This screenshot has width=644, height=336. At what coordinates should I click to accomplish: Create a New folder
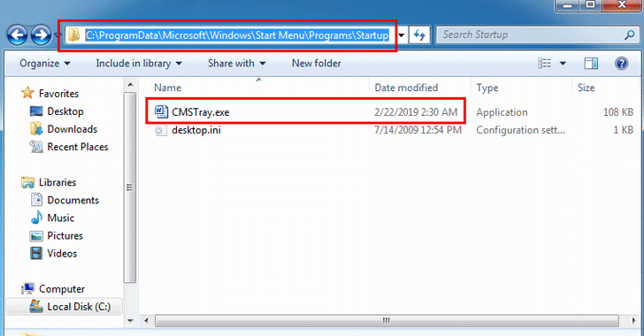coord(317,64)
